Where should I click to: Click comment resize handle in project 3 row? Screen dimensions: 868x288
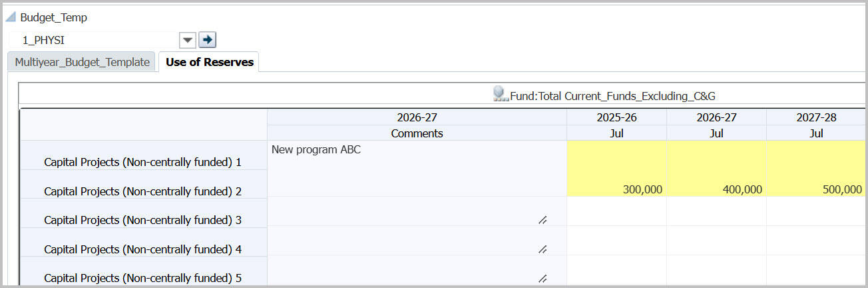[542, 220]
